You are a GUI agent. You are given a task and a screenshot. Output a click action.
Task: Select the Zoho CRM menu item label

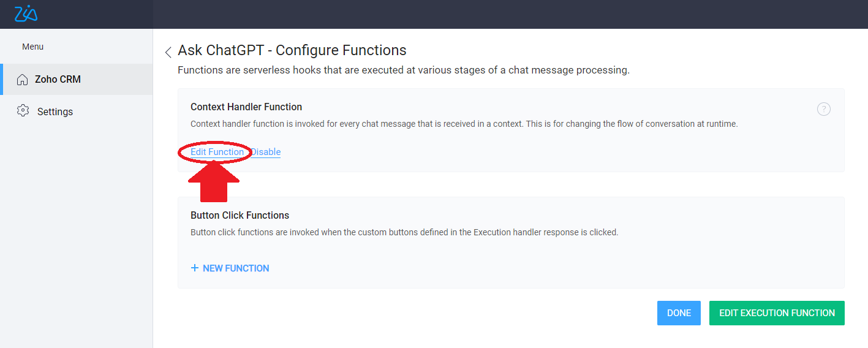58,80
